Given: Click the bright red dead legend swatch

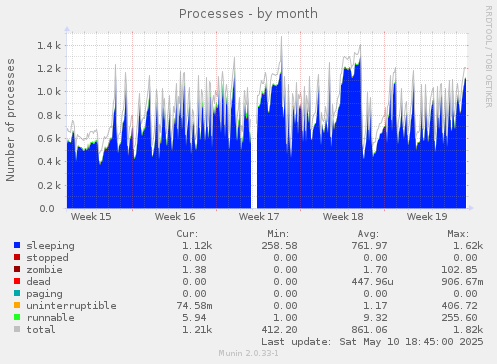Looking at the screenshot, I should coord(17,281).
